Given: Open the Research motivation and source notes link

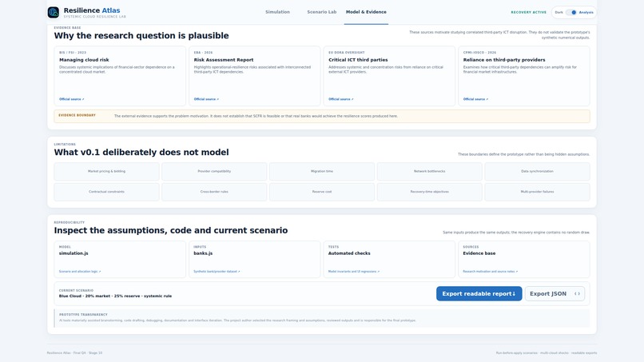Looking at the screenshot, I should (490, 272).
